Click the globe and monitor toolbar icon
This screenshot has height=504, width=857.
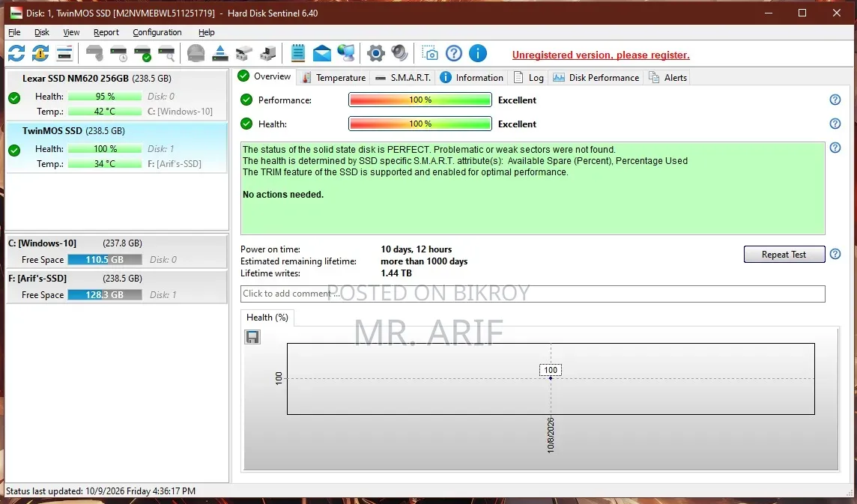[346, 53]
